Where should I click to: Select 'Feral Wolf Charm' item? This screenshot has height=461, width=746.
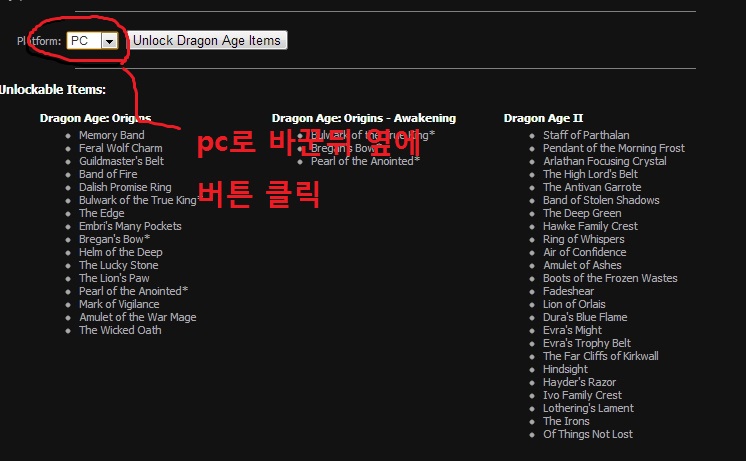tap(121, 148)
